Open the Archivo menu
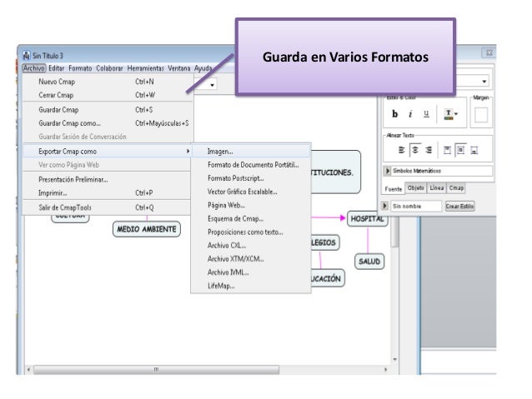Screen dimensions: 532x399 [x=34, y=68]
